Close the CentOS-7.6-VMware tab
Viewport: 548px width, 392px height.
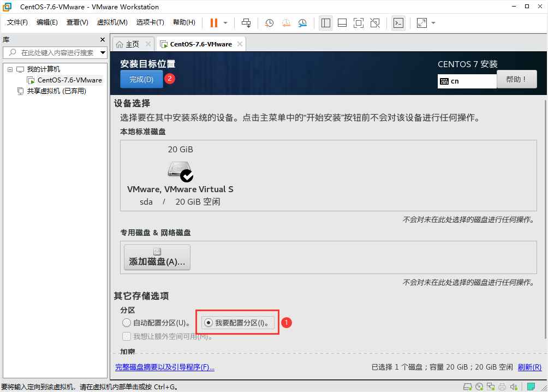pyautogui.click(x=240, y=44)
